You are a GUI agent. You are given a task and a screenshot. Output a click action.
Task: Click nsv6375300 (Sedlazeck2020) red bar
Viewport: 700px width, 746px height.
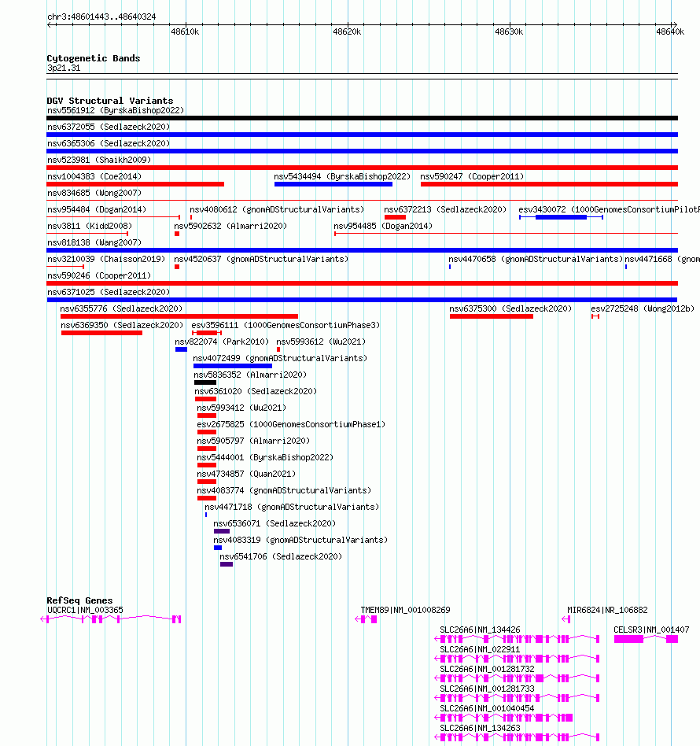(492, 316)
